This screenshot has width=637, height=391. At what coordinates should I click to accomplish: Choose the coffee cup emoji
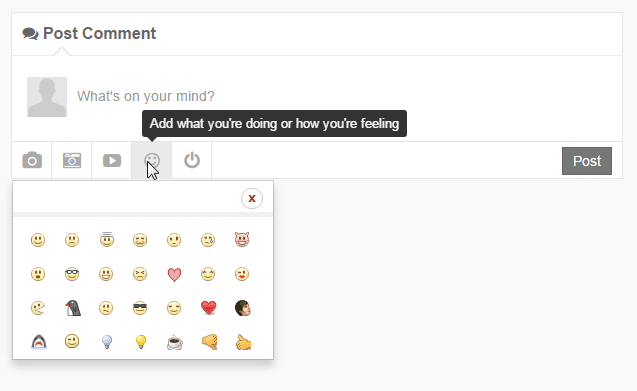175,342
